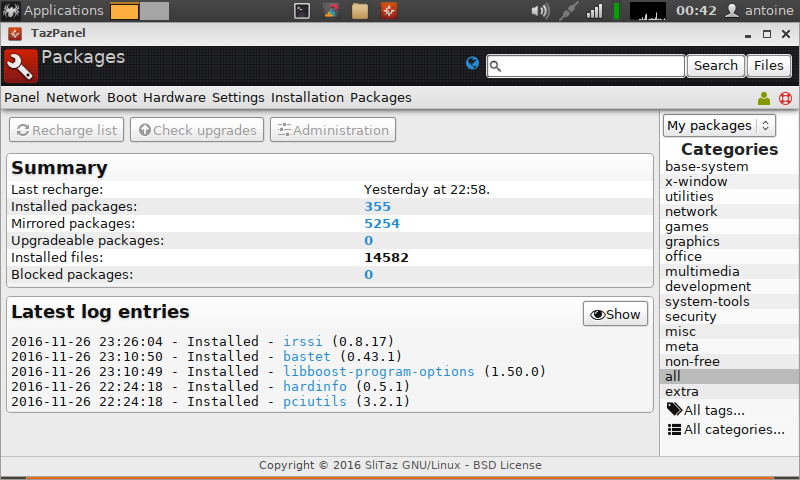Click the green battery indicator

coord(616,11)
